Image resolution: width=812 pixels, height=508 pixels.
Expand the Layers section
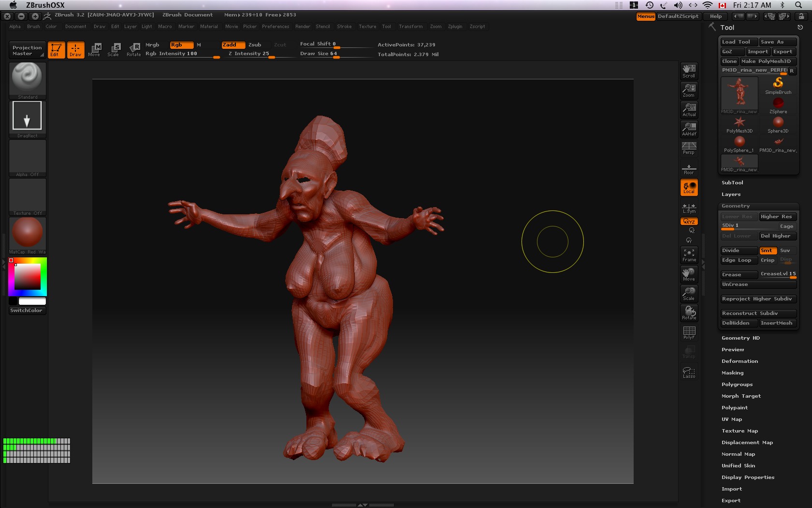731,194
